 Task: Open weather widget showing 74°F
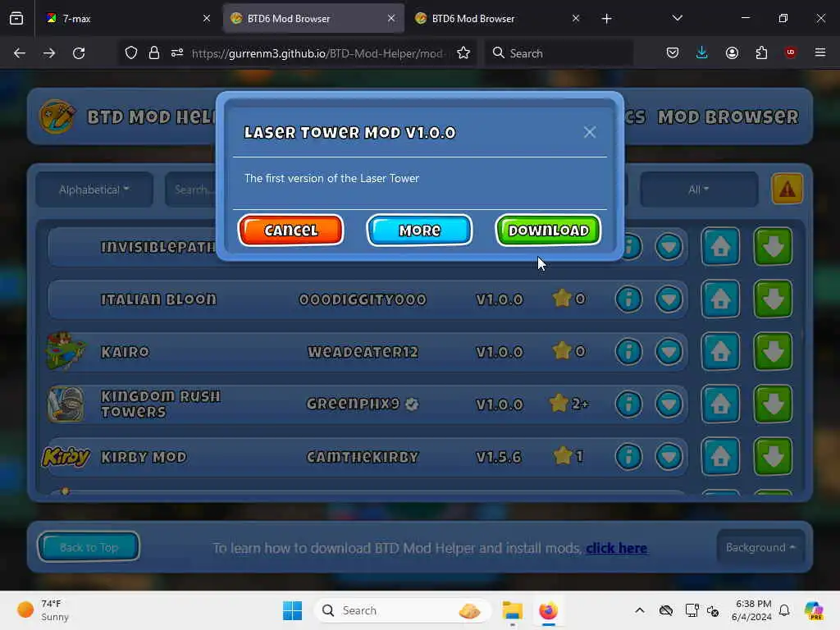(x=43, y=610)
